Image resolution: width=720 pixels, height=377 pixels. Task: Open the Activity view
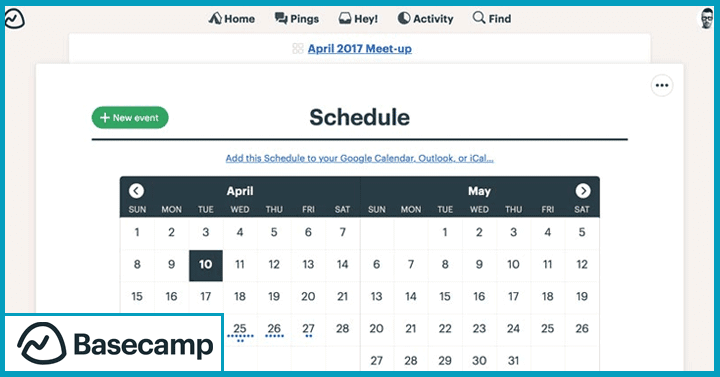pyautogui.click(x=425, y=19)
